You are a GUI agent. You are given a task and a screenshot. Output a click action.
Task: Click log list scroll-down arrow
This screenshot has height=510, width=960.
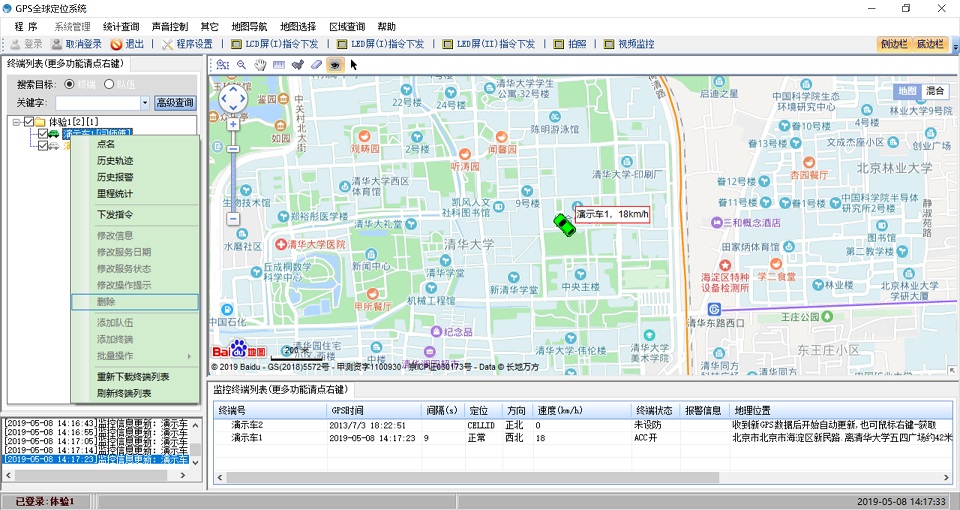[196, 462]
